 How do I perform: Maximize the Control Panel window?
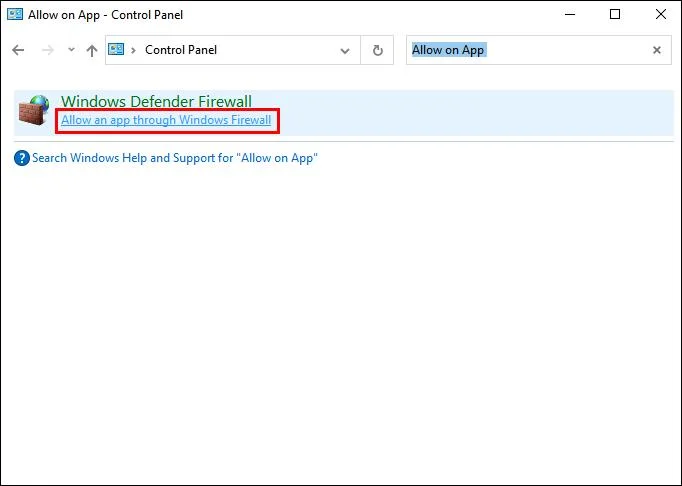coord(615,14)
